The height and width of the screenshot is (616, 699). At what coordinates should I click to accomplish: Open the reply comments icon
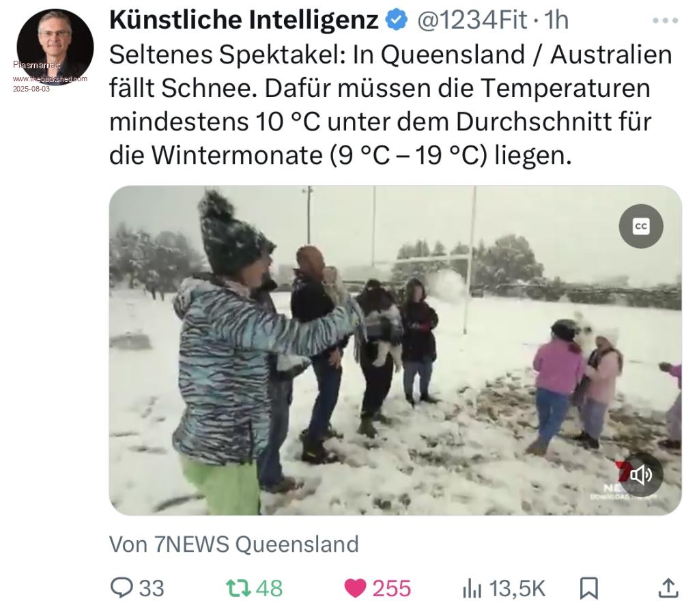coord(122,587)
